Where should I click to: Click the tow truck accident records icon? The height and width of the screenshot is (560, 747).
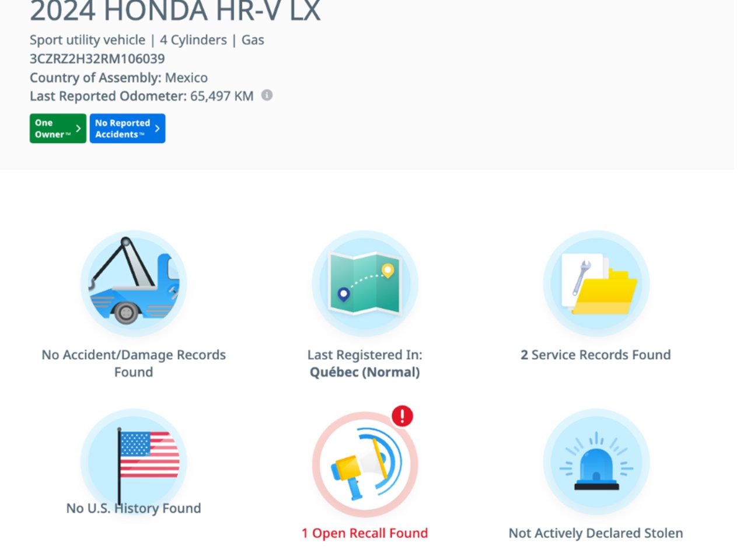point(134,283)
